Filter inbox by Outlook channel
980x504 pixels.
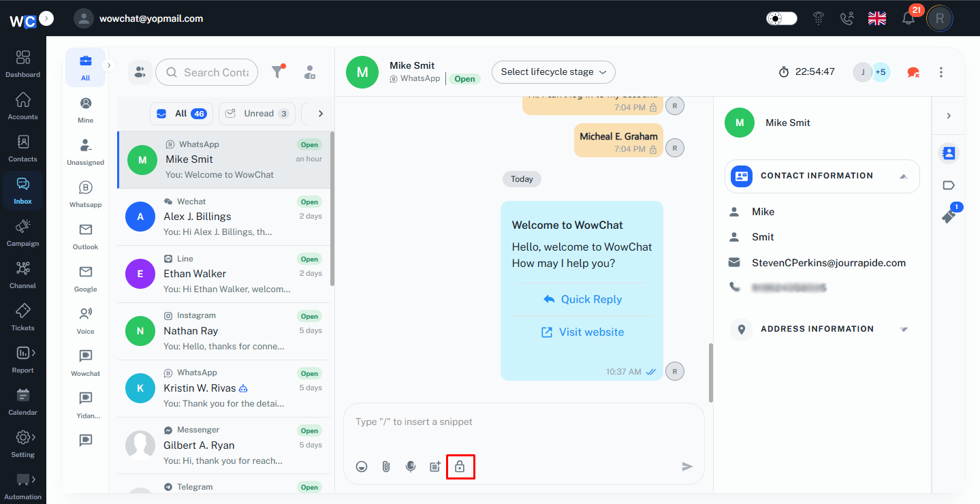click(86, 237)
